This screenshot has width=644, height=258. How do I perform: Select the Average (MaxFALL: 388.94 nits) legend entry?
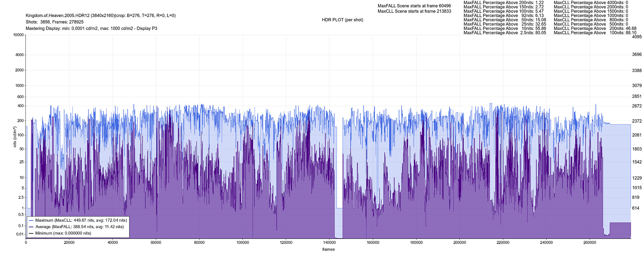coord(76,227)
